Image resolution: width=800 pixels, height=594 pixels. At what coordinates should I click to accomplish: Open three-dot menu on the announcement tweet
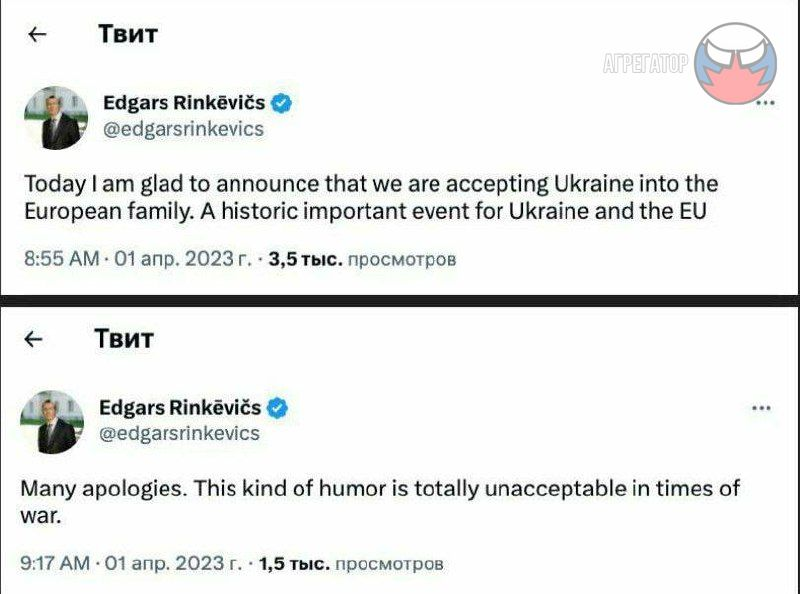click(764, 103)
